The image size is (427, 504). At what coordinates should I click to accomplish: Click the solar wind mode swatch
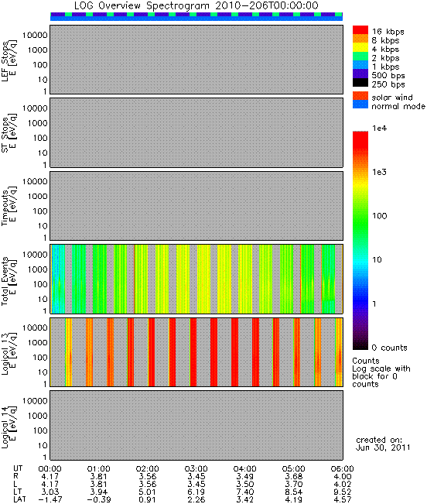tap(360, 96)
